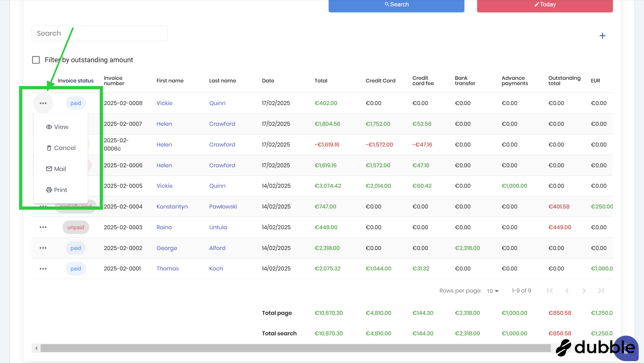Image resolution: width=644 pixels, height=363 pixels.
Task: Jump to first page icon
Action: pyautogui.click(x=550, y=291)
